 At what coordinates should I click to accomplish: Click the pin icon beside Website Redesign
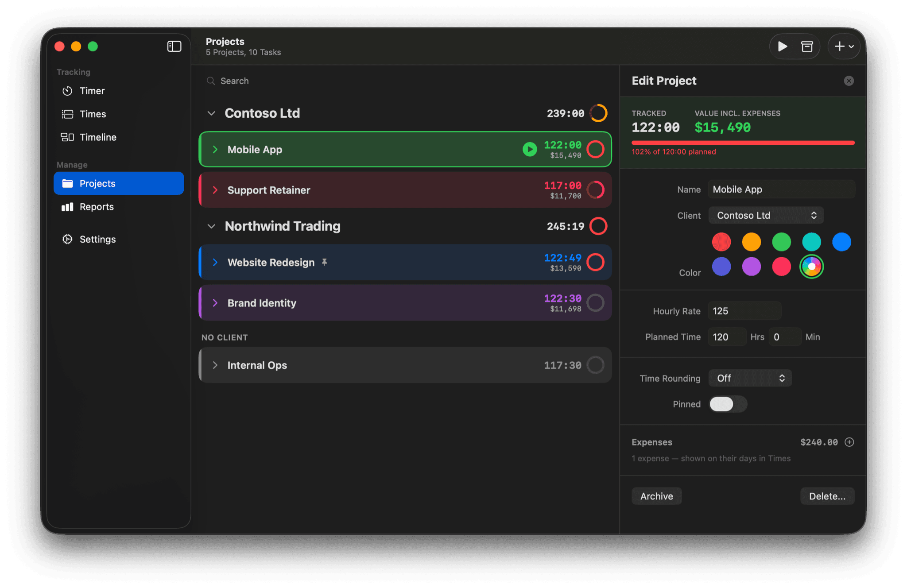pos(324,262)
